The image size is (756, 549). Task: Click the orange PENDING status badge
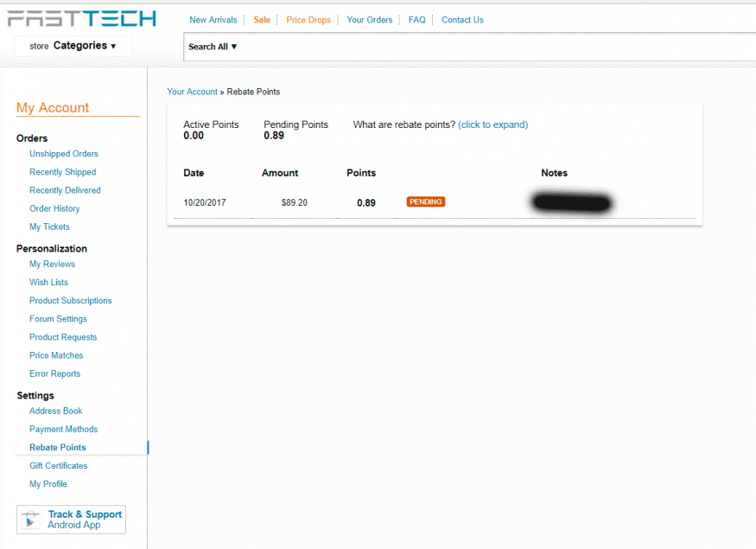click(x=425, y=202)
